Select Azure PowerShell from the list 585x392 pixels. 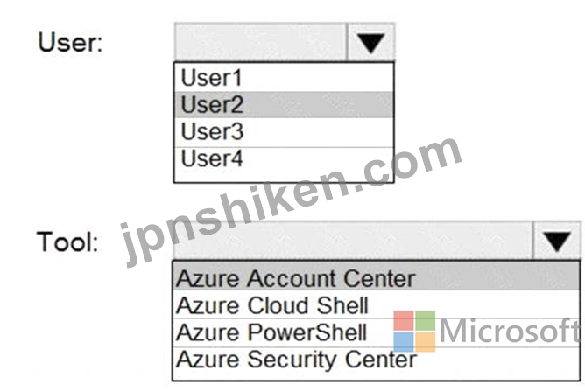pyautogui.click(x=377, y=332)
